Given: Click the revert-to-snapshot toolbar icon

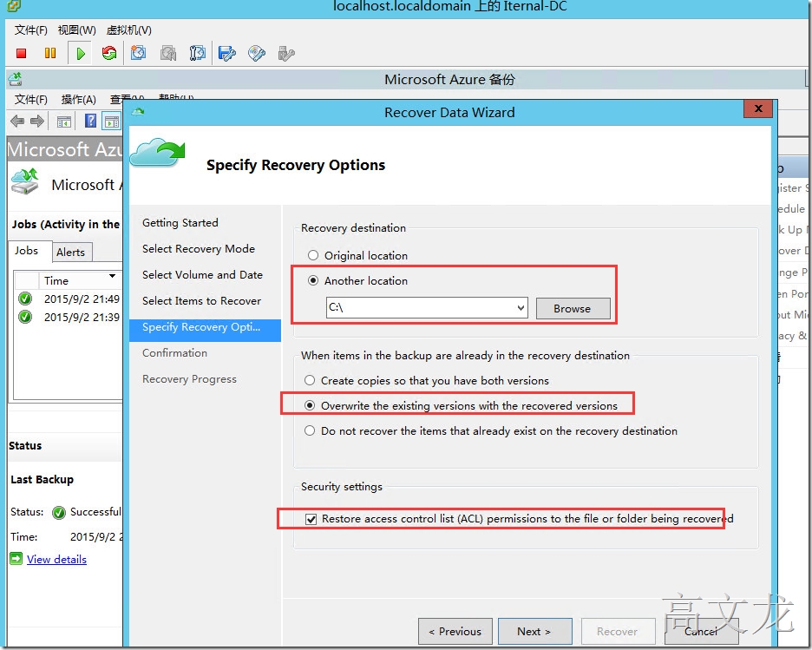Looking at the screenshot, I should (168, 53).
